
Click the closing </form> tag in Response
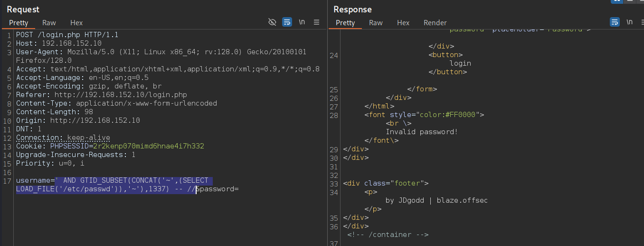pos(422,89)
